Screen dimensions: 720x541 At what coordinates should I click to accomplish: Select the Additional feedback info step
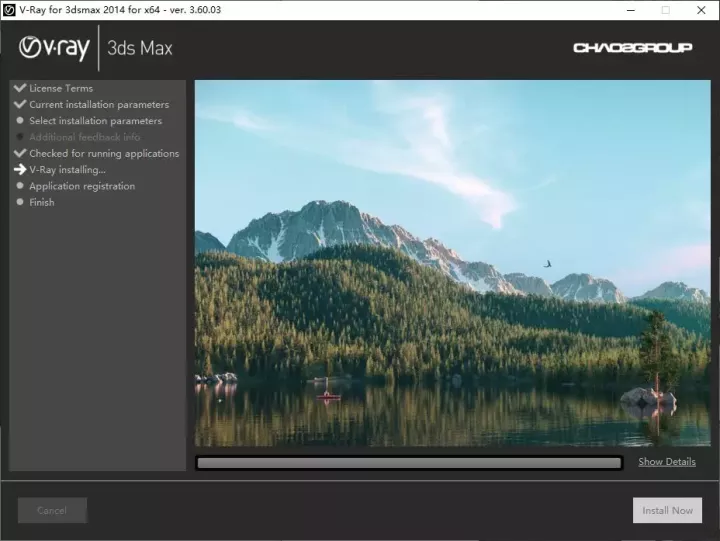84,137
